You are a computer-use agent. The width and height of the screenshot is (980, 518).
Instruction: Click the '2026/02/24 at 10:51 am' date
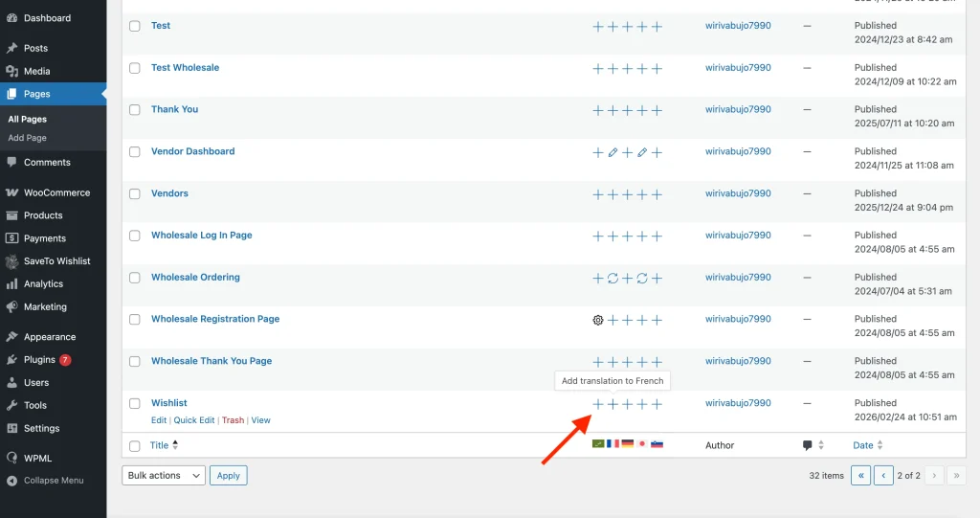(x=905, y=417)
